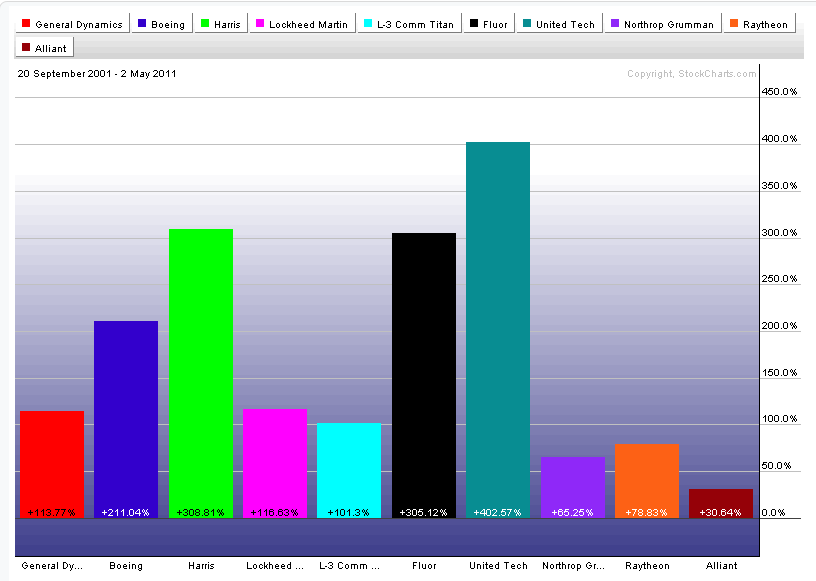Select the magenta Lockheed Martin bar
Screen dimensions: 816x581
275,463
